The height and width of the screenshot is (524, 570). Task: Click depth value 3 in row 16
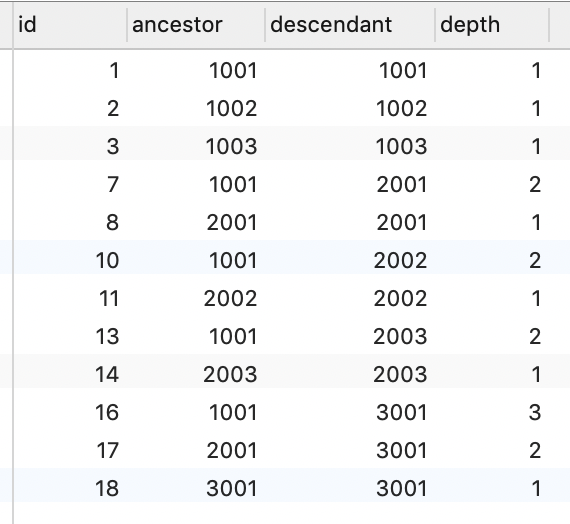tap(535, 412)
